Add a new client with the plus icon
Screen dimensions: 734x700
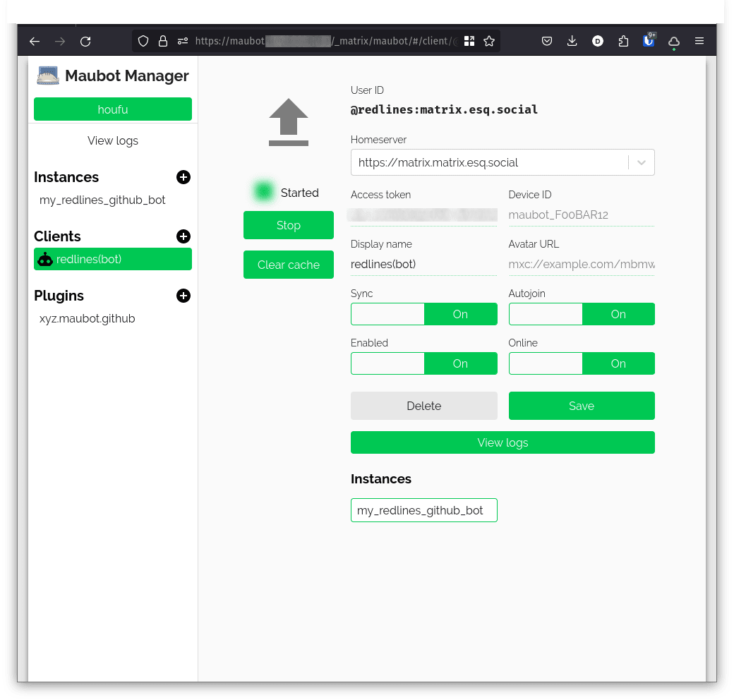(183, 236)
